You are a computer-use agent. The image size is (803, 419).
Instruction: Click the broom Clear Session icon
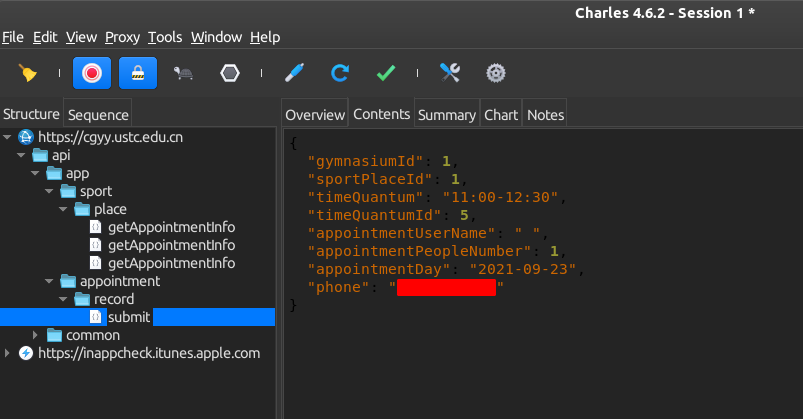(28, 73)
